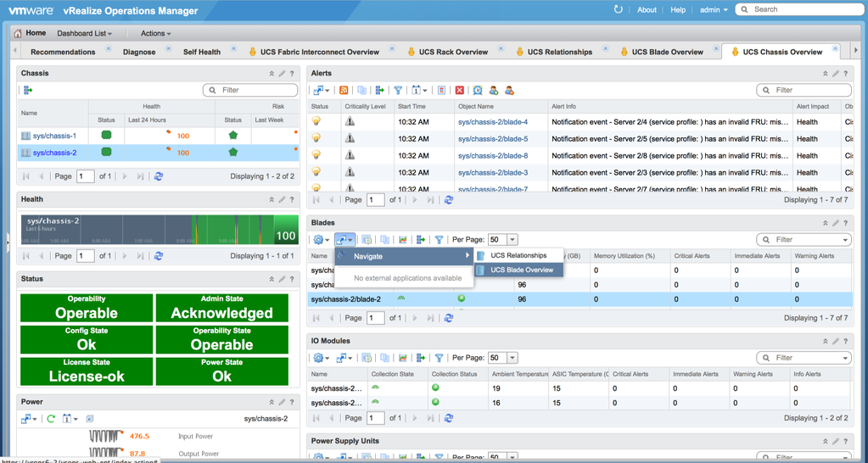Viewport: 868px width, 463px height.
Task: Click the release ownership user icon in Alerts
Action: click(x=509, y=90)
